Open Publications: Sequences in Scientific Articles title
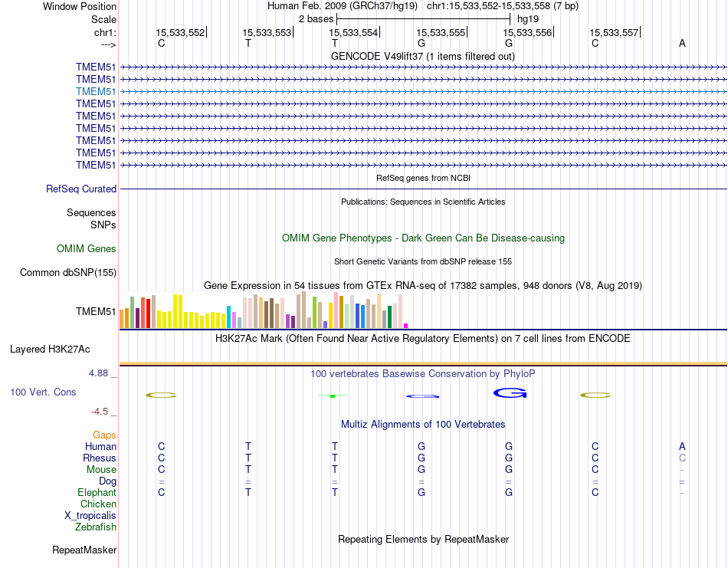Viewport: 728px width, 568px height. click(423, 202)
